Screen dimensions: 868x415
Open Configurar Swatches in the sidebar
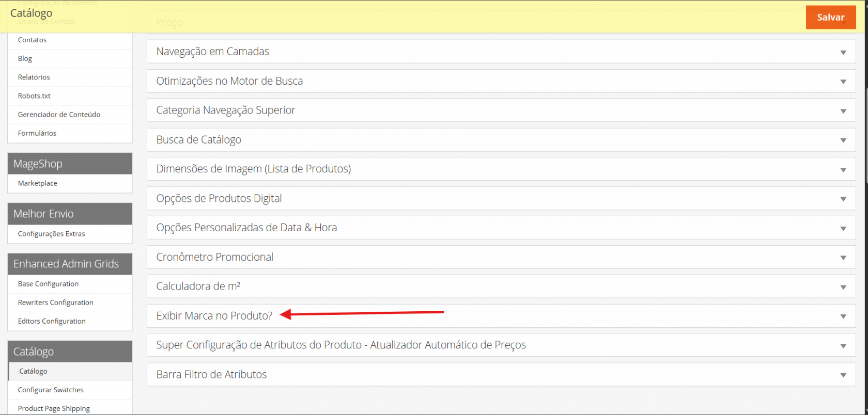pos(51,390)
